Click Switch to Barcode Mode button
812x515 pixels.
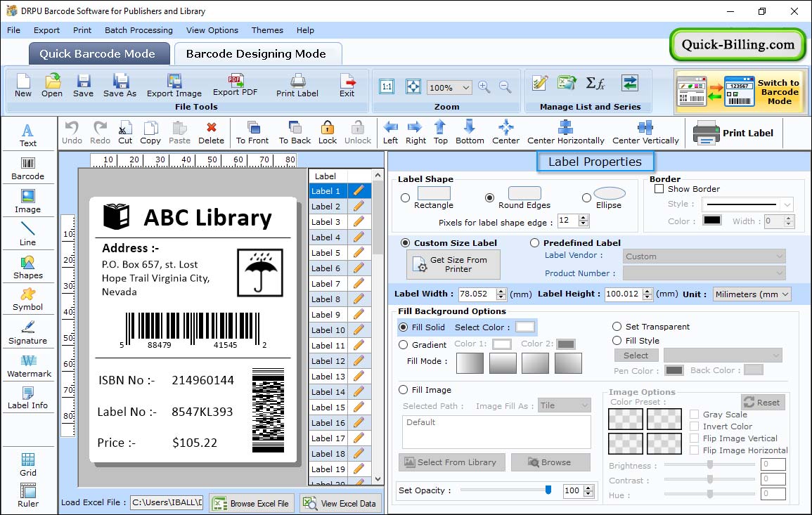tap(740, 91)
